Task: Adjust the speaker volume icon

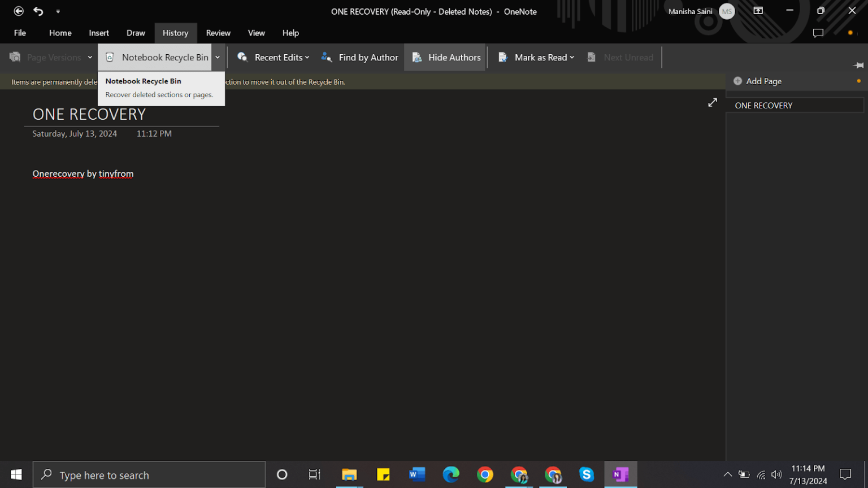Action: 776,474
